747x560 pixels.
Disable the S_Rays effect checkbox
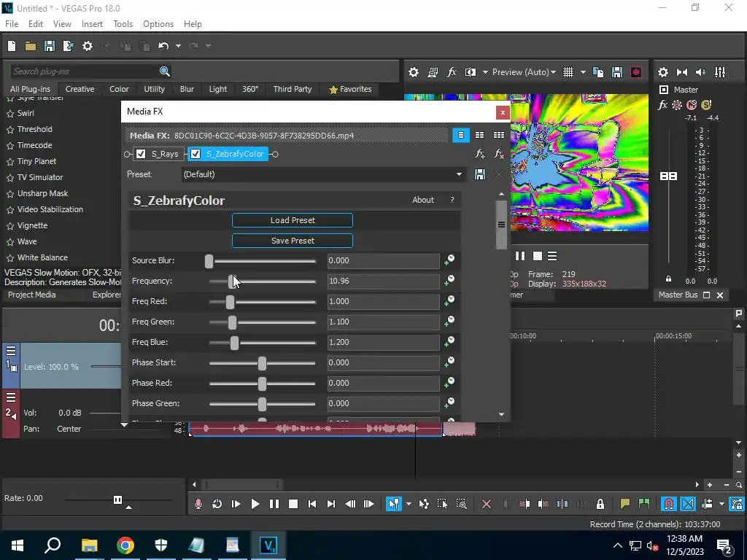pyautogui.click(x=141, y=154)
